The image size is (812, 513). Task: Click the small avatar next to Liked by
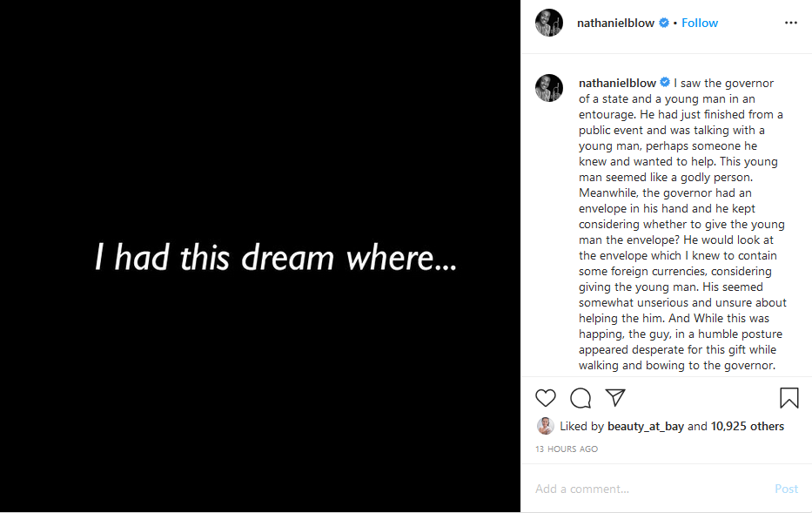[546, 426]
